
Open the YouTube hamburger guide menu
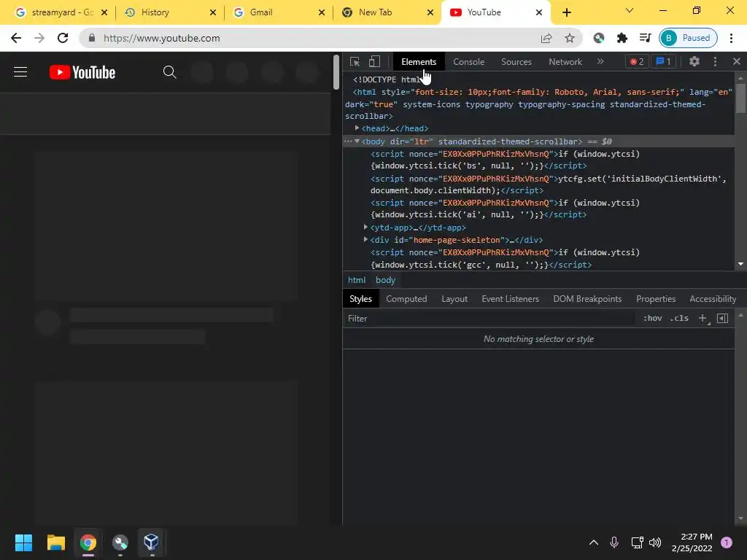point(20,72)
